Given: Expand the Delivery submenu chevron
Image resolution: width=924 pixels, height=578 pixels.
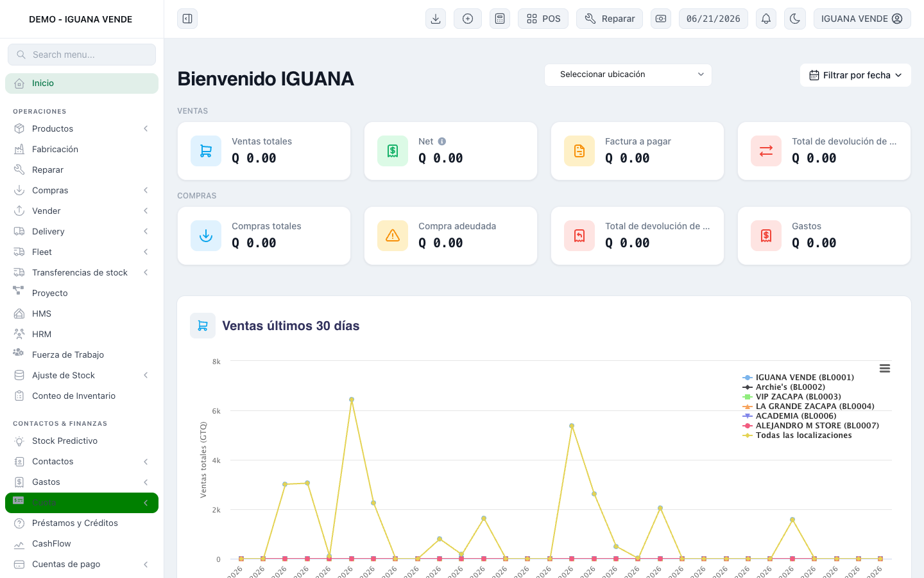Looking at the screenshot, I should point(146,231).
